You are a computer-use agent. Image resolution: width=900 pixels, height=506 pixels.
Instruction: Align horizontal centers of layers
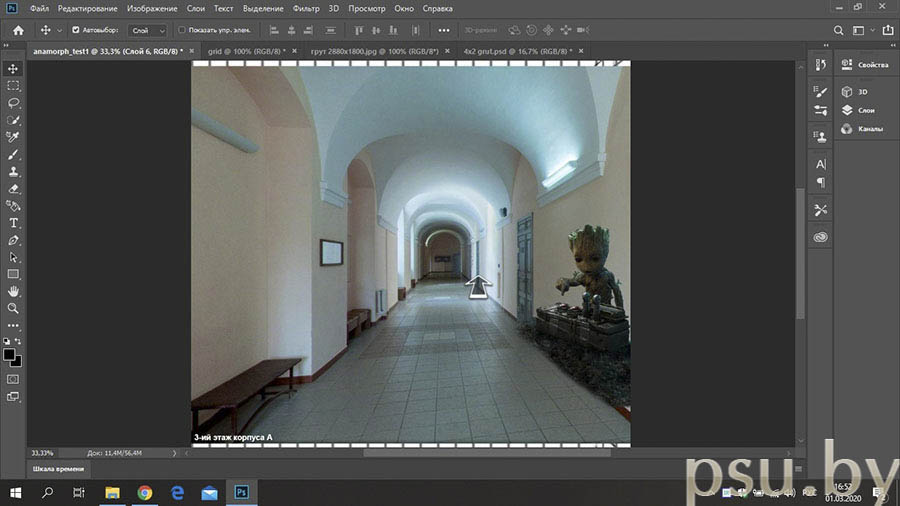(292, 30)
